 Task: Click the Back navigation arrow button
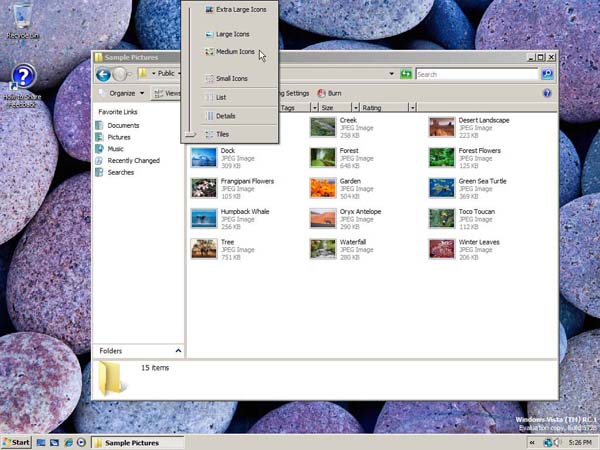[102, 74]
